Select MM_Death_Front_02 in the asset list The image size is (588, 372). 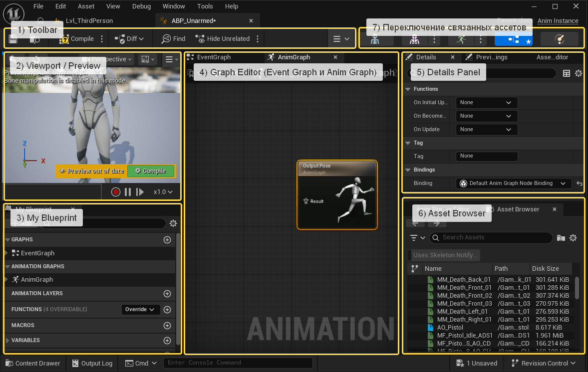(464, 296)
